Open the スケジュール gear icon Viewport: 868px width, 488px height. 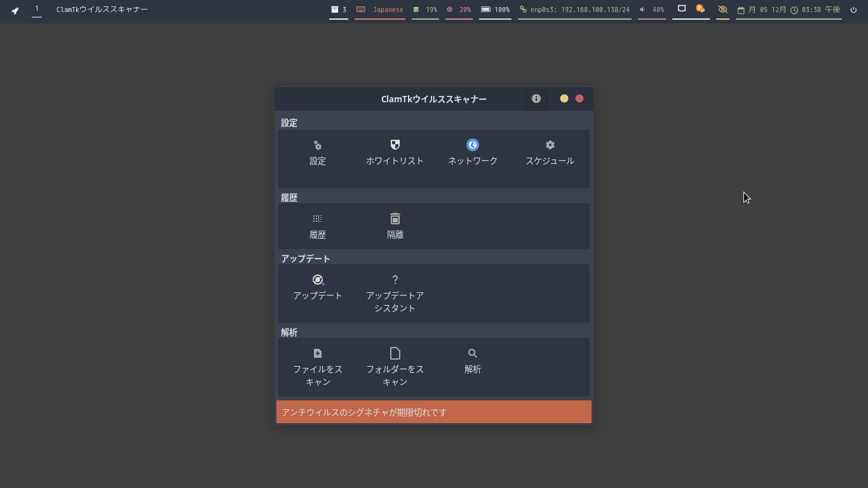click(x=550, y=145)
